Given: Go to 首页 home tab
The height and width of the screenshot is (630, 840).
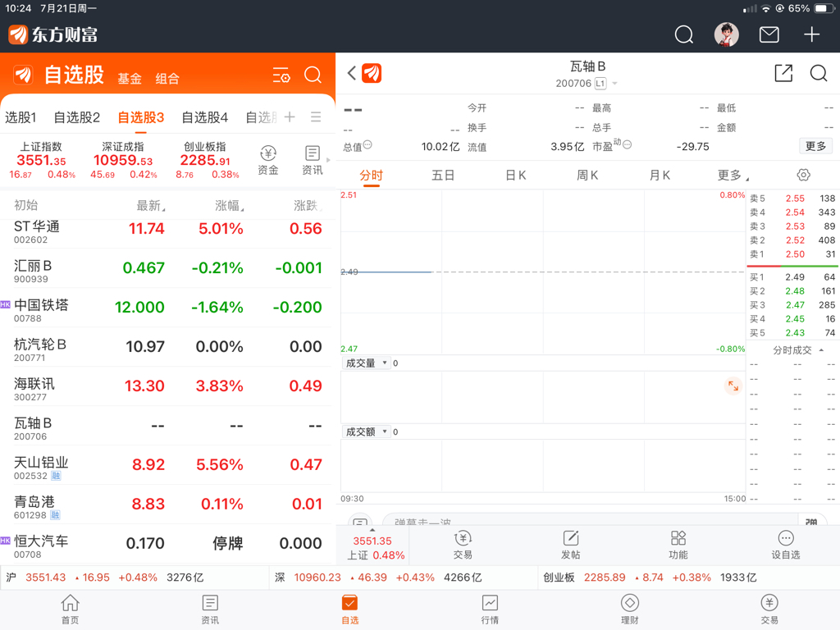Looking at the screenshot, I should tap(71, 609).
